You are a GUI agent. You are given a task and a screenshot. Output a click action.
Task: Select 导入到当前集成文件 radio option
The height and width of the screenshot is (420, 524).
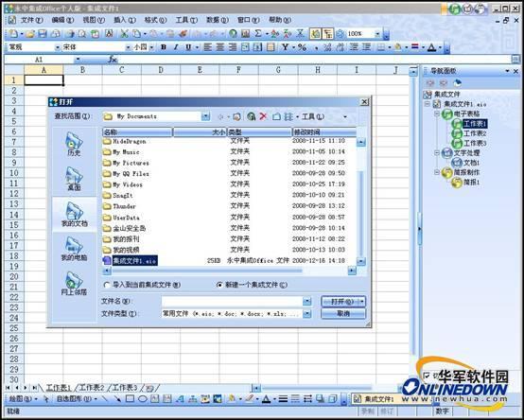click(107, 285)
